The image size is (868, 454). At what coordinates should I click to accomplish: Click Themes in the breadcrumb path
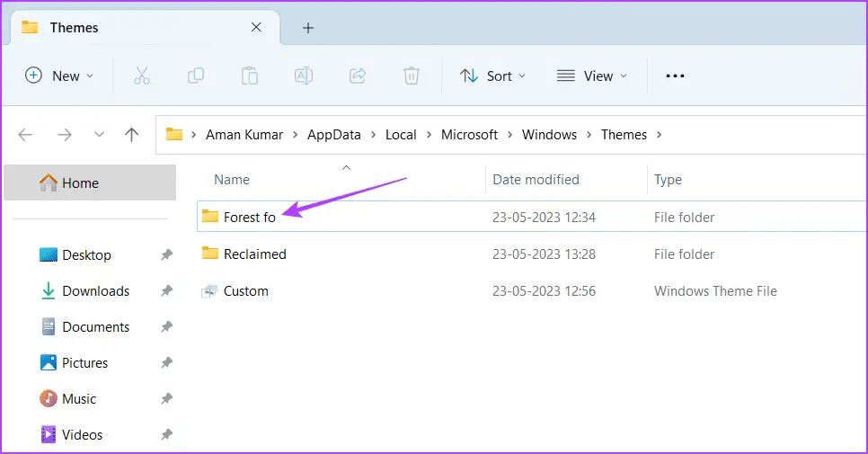pyautogui.click(x=624, y=135)
